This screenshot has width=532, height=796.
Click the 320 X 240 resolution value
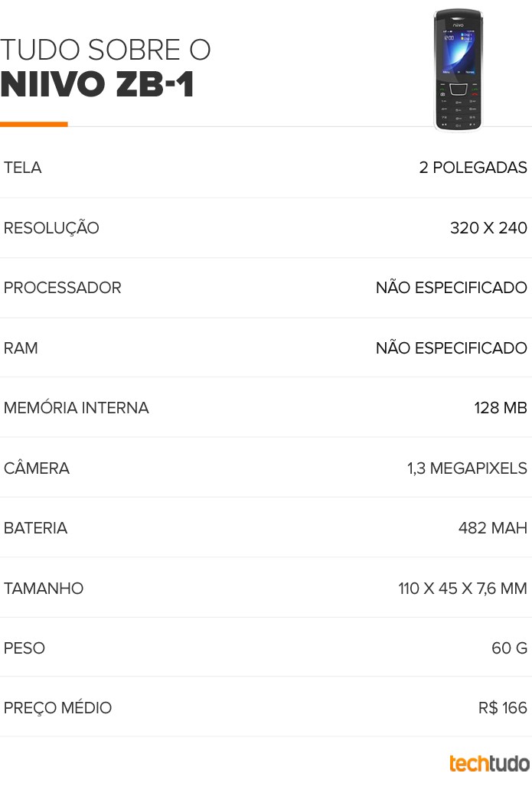click(x=488, y=228)
